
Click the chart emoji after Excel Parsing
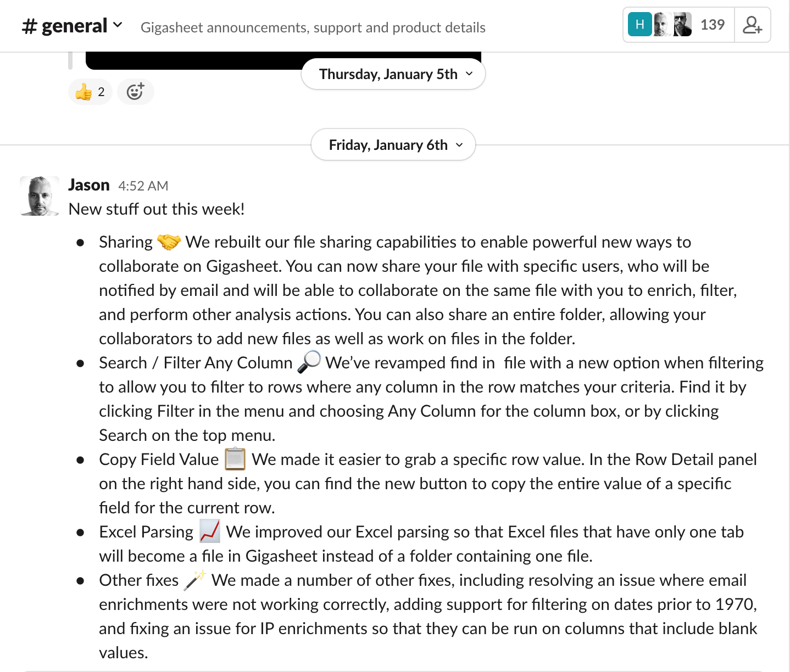[210, 531]
